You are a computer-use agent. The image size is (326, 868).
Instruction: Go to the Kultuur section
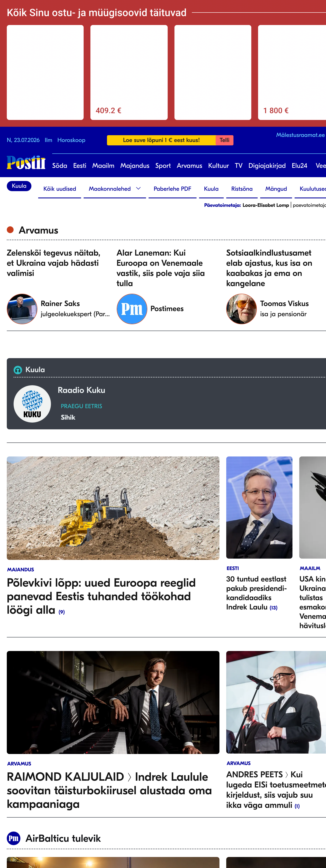pyautogui.click(x=218, y=166)
